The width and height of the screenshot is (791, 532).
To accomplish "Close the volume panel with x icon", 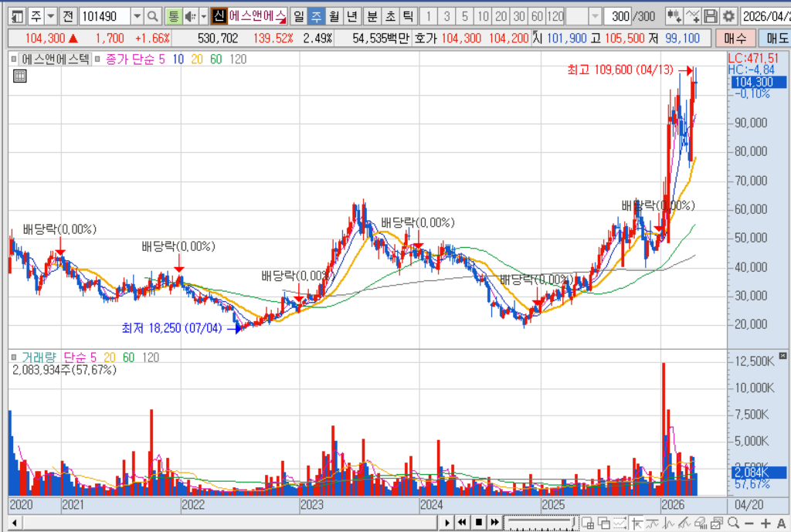I will tap(783, 356).
